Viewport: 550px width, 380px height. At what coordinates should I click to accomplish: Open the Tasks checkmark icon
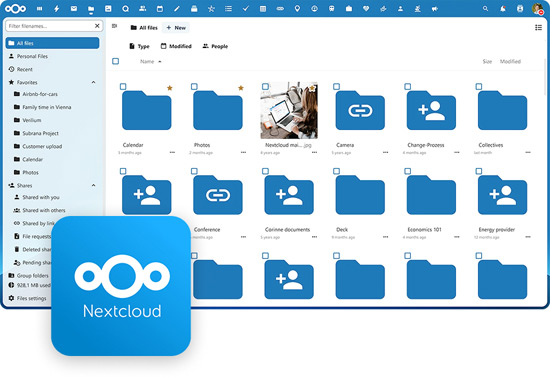pos(246,9)
